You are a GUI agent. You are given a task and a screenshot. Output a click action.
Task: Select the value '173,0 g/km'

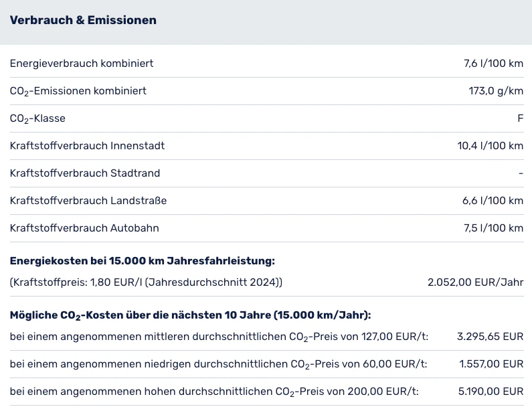(496, 91)
